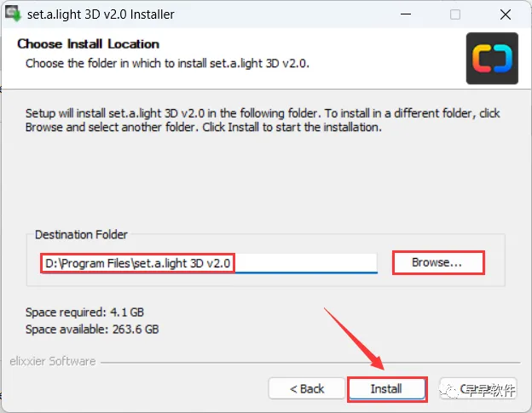Click the Space available 263.6 GB text
Viewport: 532px width, 413px height.
tap(92, 330)
